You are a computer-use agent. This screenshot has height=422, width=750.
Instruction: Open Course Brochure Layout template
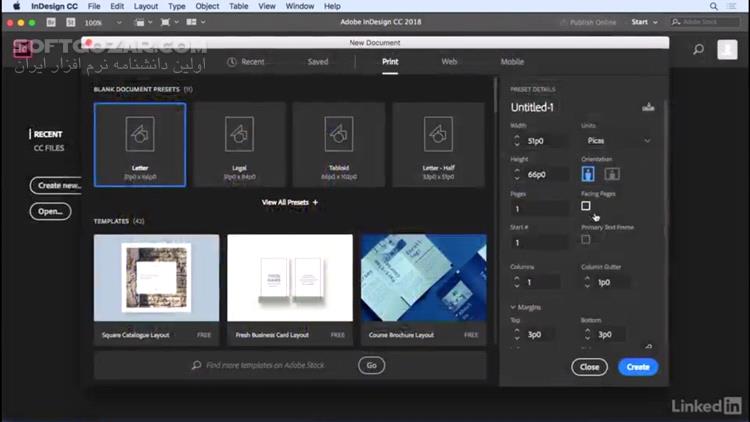[x=424, y=290]
